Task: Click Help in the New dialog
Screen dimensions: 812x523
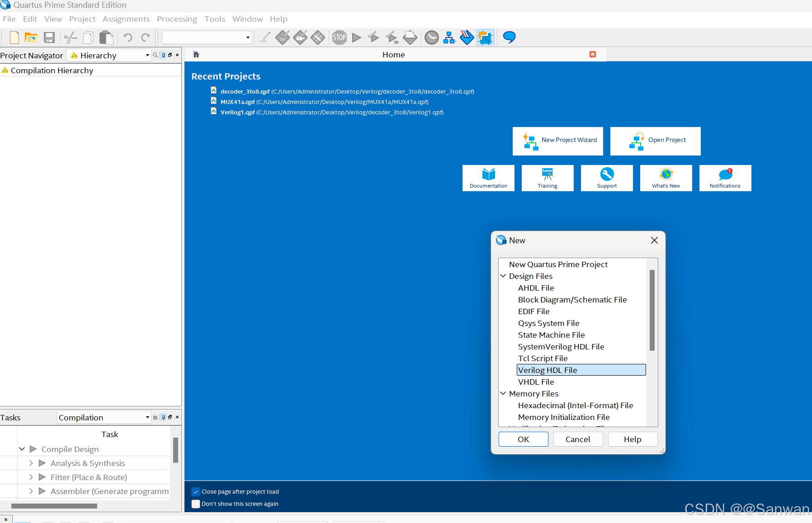Action: [x=633, y=439]
